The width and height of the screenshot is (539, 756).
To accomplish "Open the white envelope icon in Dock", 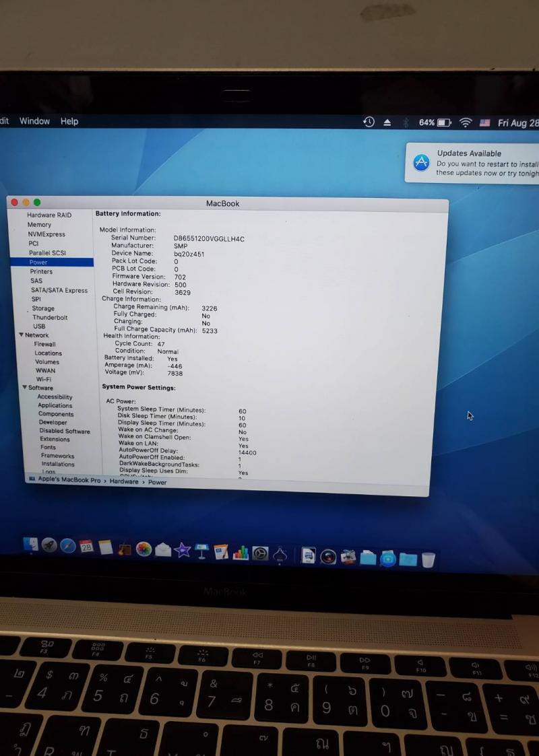I will pyautogui.click(x=163, y=549).
